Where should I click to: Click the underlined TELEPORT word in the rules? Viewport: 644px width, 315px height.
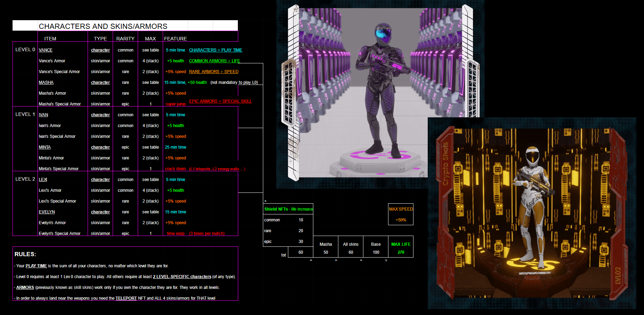tap(126, 298)
